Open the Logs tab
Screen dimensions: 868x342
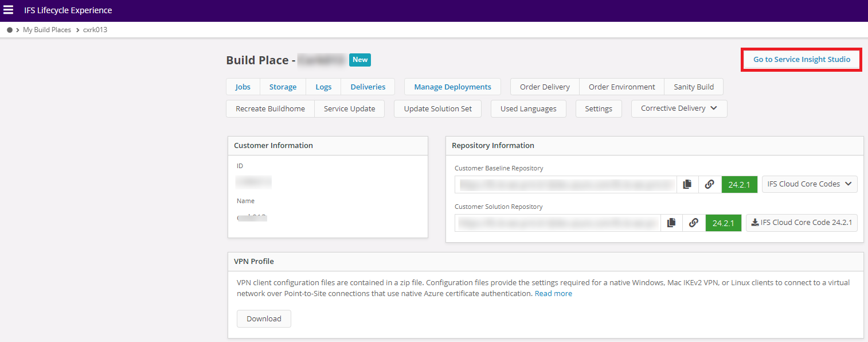click(323, 87)
